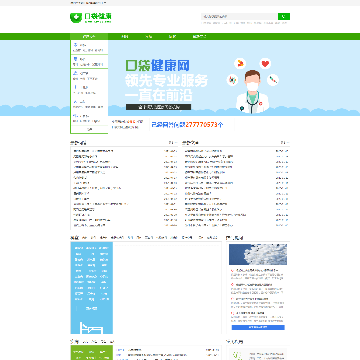This screenshot has height=360, width=360.
Task: Open the highlighted first tab in green navigation bar
Action: pos(89,37)
